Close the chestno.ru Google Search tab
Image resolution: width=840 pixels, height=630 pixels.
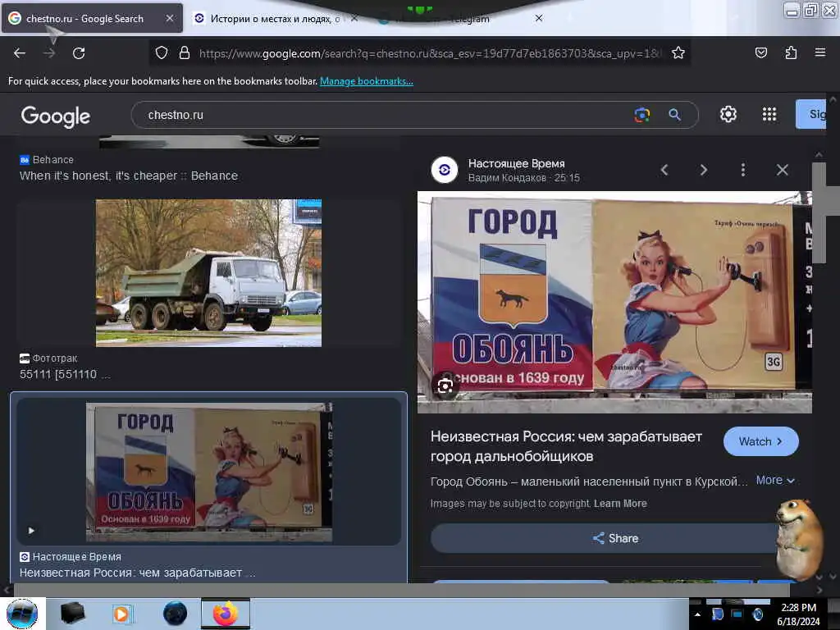pos(170,18)
